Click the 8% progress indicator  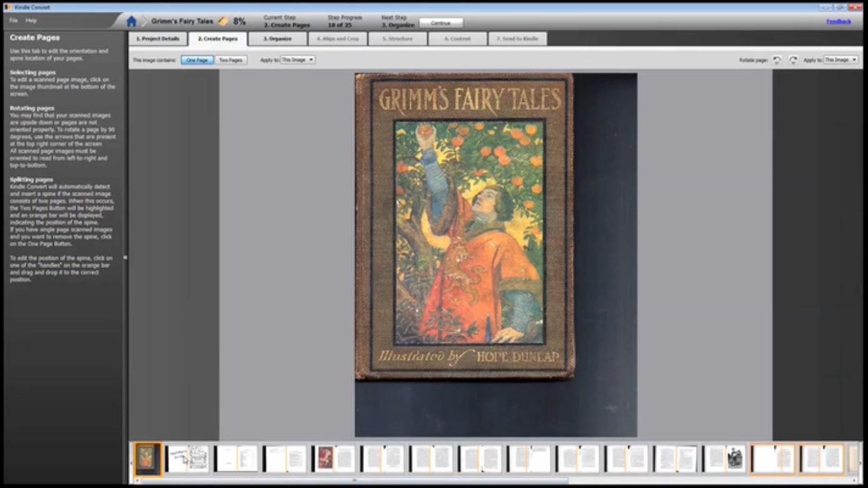tap(240, 21)
